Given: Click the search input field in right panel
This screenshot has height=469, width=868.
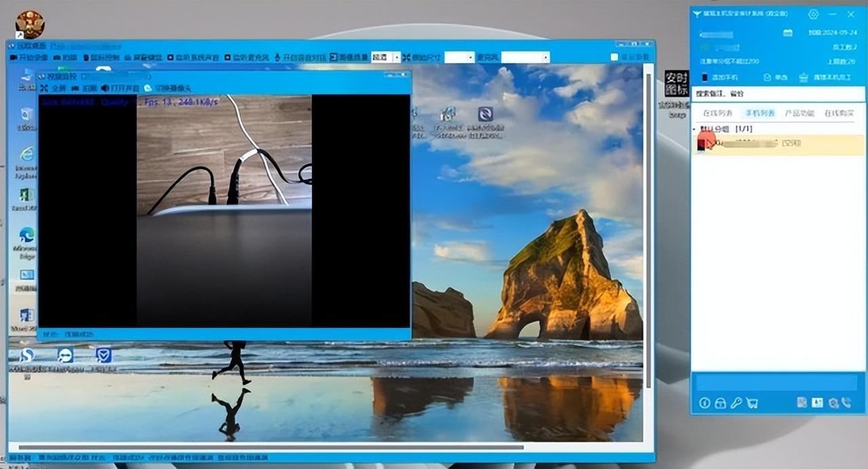Looking at the screenshot, I should (778, 94).
